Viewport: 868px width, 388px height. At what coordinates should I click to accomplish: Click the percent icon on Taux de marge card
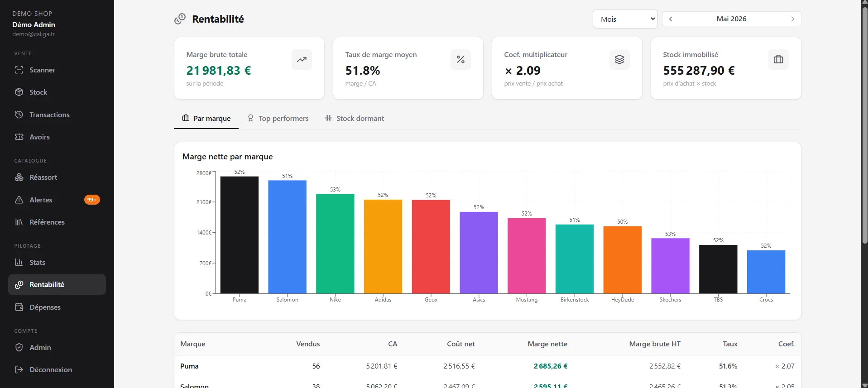[x=460, y=59]
